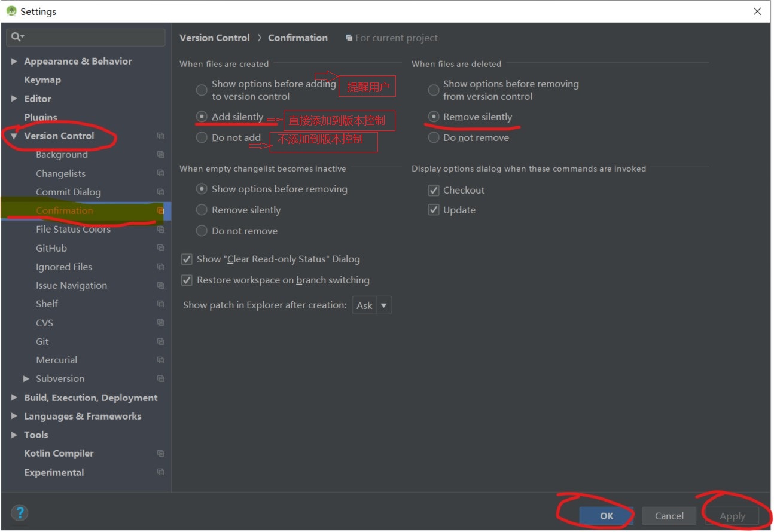This screenshot has height=532, width=774.
Task: Select 'Remove silently' under files deleted
Action: tap(434, 117)
